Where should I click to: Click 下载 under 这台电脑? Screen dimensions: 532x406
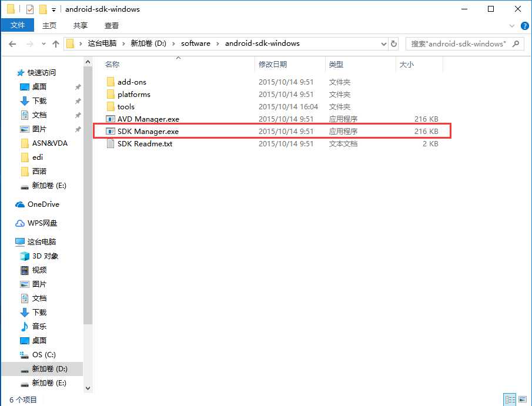34,313
